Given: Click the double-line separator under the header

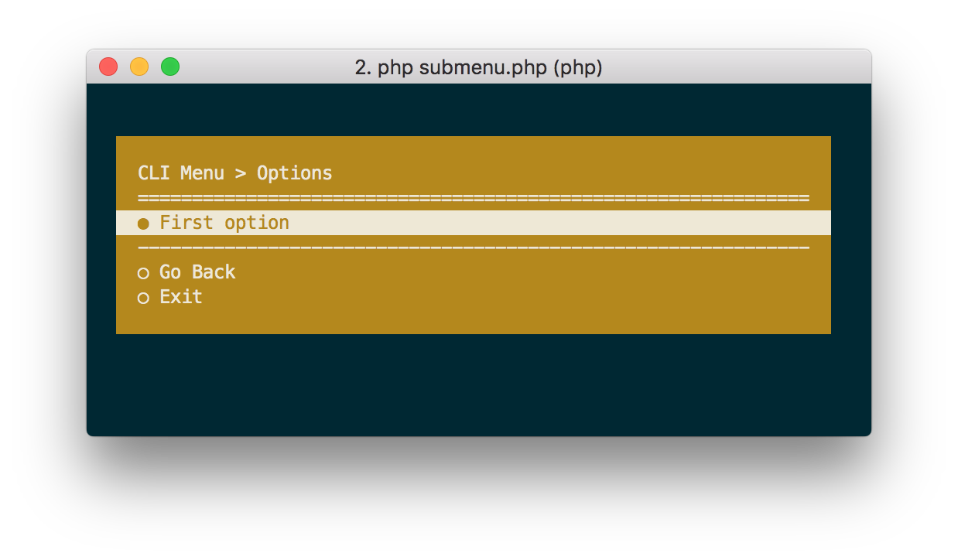Looking at the screenshot, I should (x=473, y=197).
